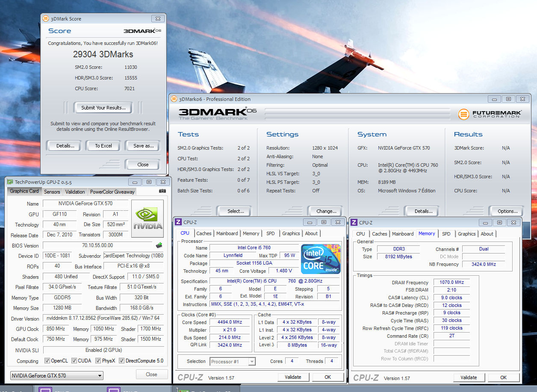Click the CPU-Z Specification field
This screenshot has height=392, width=537.
click(x=275, y=281)
